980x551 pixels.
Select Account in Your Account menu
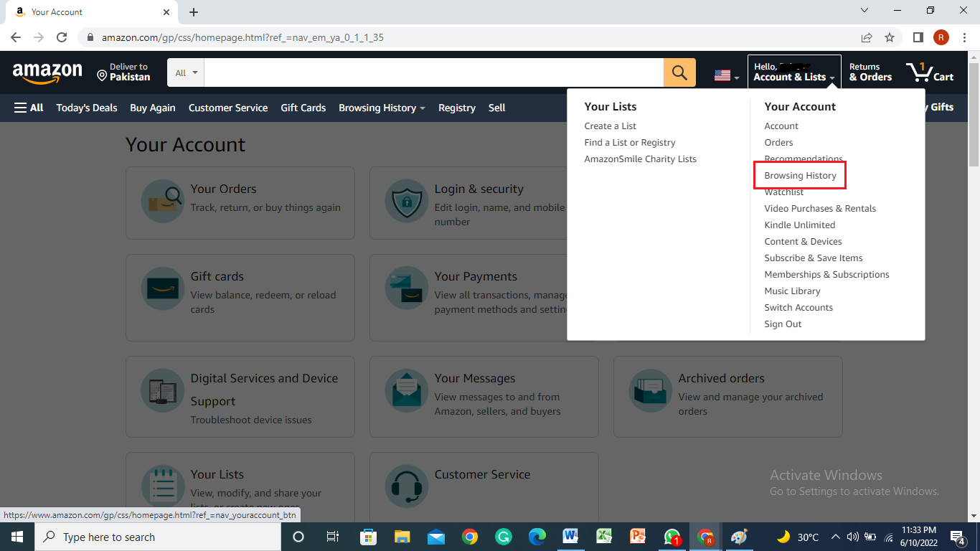tap(781, 126)
